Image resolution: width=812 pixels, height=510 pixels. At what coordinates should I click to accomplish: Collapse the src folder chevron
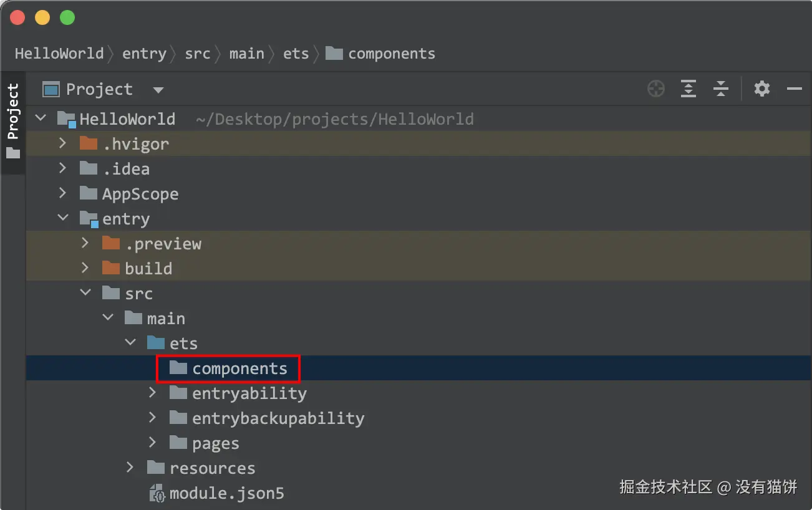click(x=86, y=293)
